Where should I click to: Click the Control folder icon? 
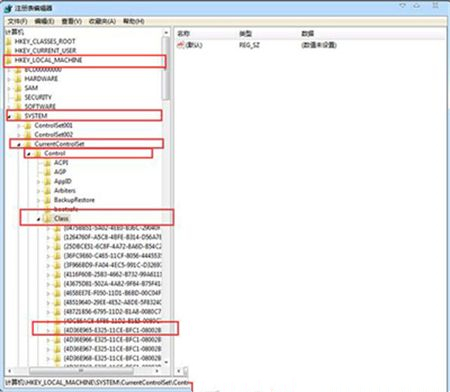tap(38, 153)
